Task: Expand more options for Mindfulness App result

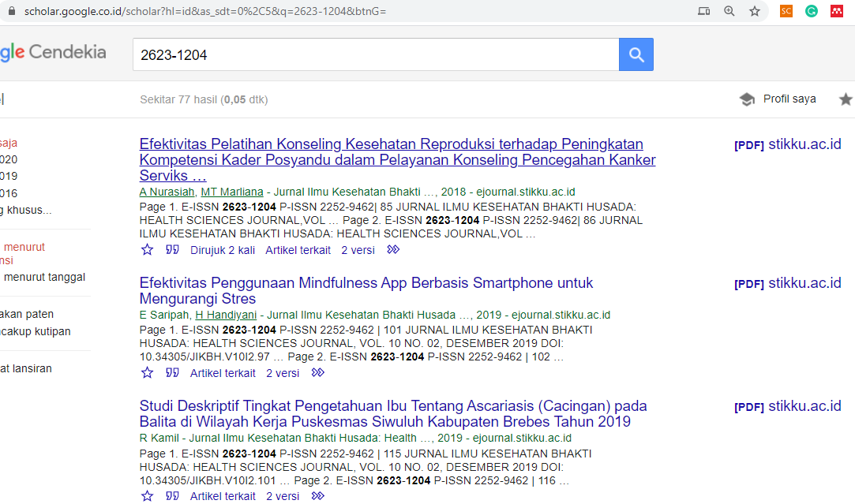Action: (317, 373)
